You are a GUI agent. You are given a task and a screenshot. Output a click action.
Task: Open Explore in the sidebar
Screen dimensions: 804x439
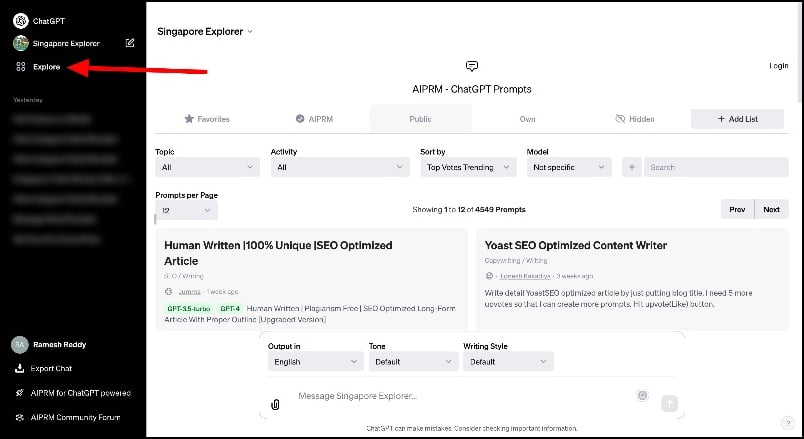pos(46,67)
